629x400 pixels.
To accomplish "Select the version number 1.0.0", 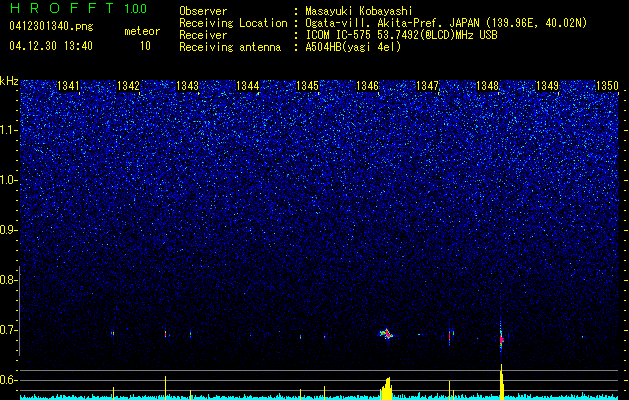I will click(136, 9).
